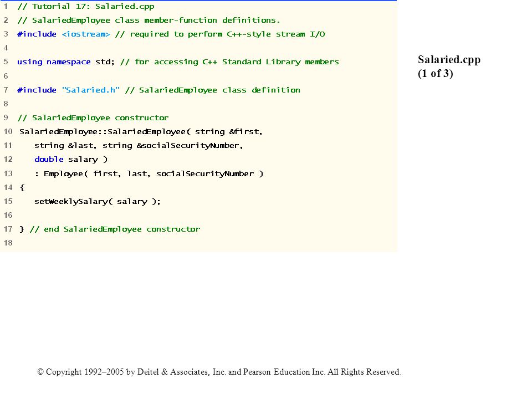
Task: Click the "<iostream>" header name
Action: click(86, 34)
